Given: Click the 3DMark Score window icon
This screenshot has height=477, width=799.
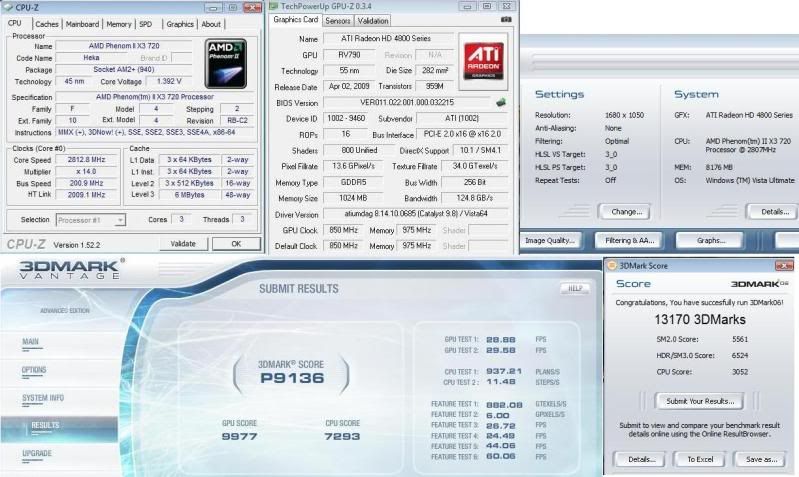Looking at the screenshot, I should [x=612, y=265].
